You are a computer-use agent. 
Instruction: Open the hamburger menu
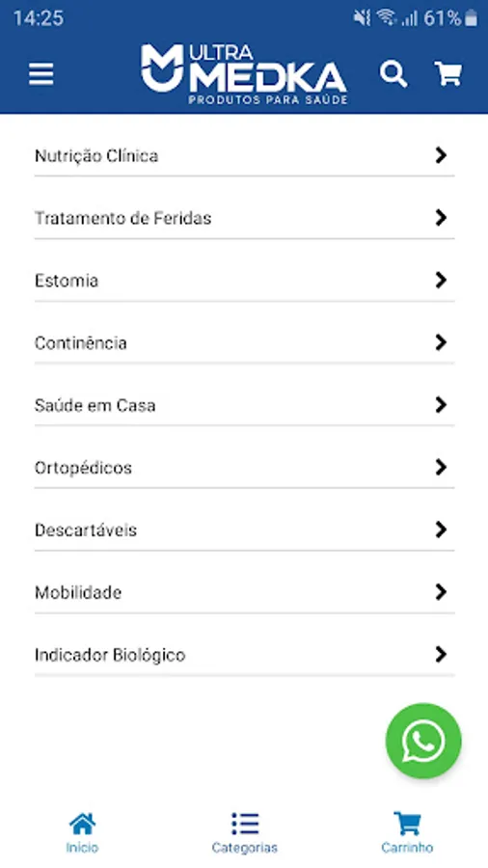click(x=41, y=73)
